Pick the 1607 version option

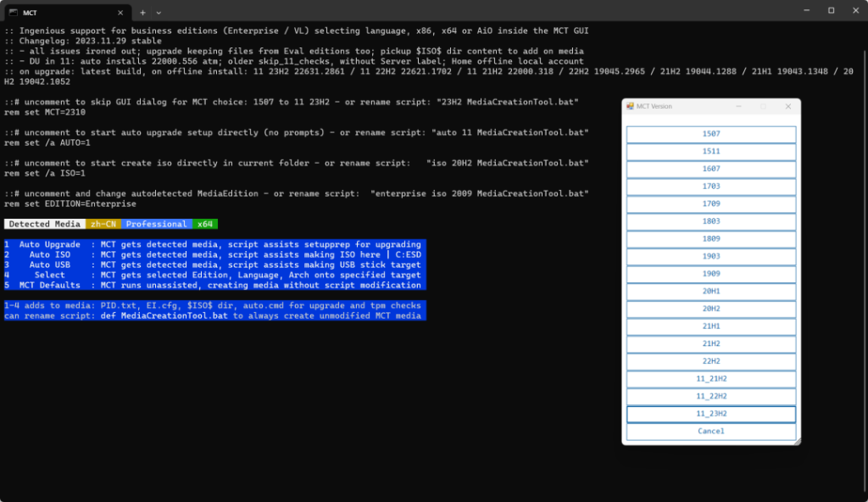click(x=711, y=169)
